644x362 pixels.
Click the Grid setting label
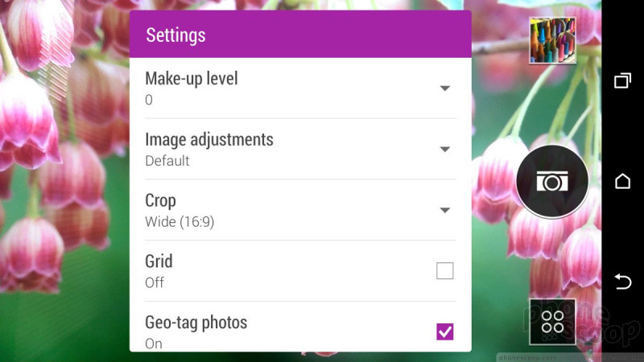[159, 261]
